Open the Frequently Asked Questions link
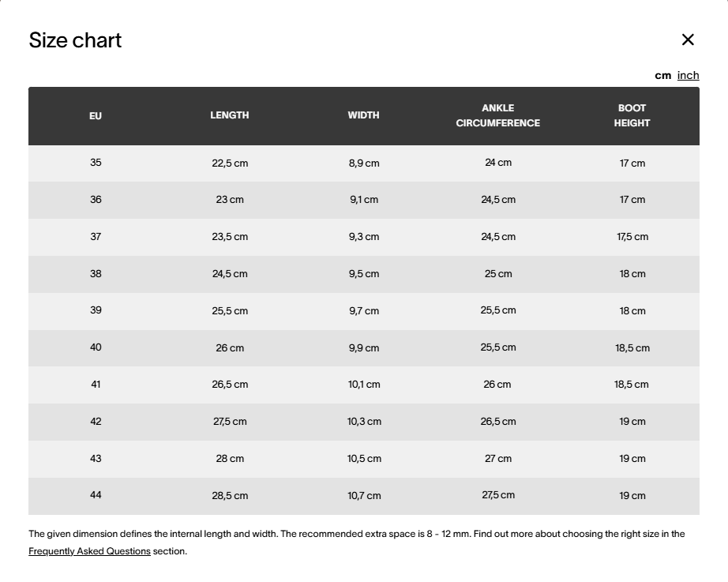728x582 pixels. (89, 551)
